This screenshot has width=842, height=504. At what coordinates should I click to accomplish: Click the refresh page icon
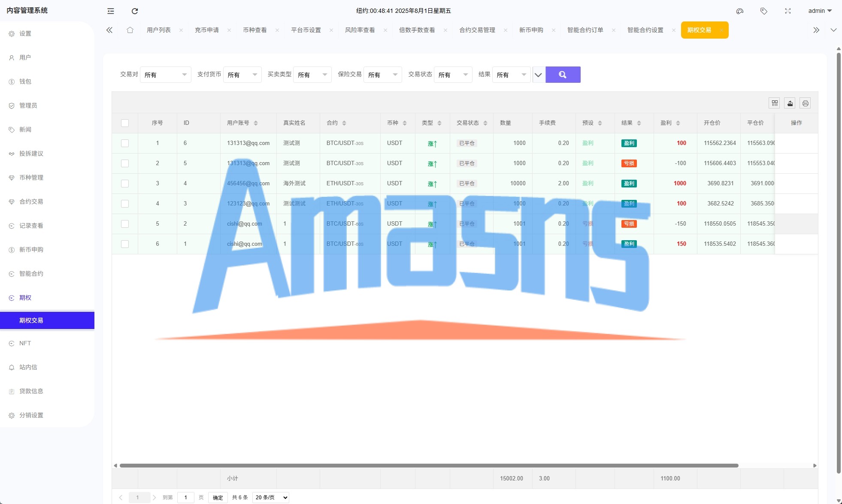tap(135, 11)
